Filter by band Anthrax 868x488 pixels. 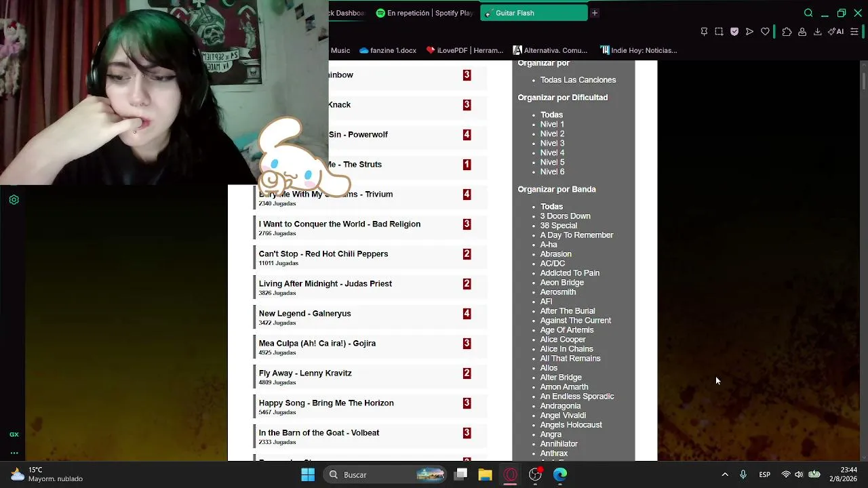coord(553,453)
